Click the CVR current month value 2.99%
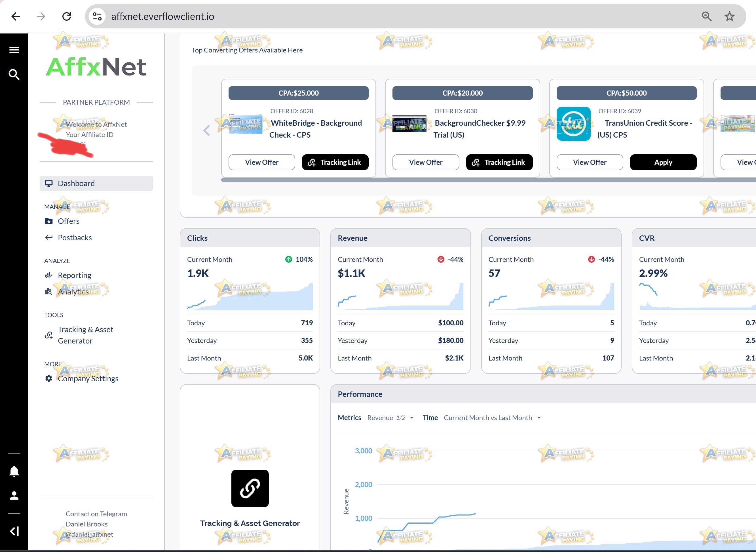The width and height of the screenshot is (756, 552). coord(653,273)
